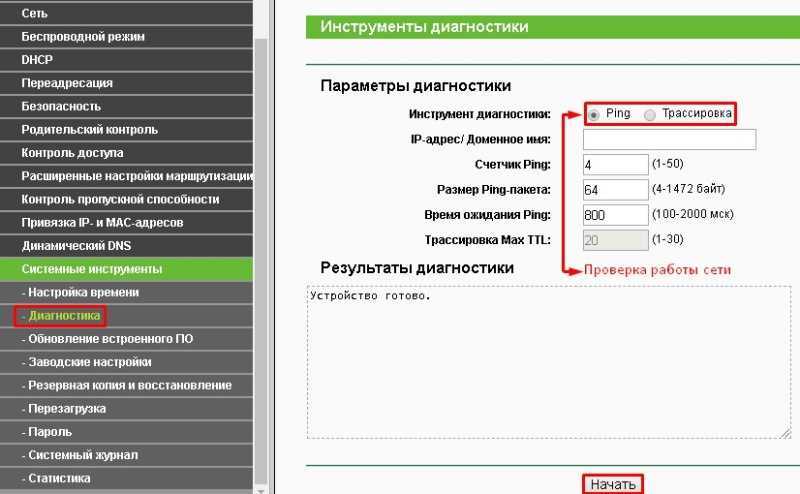800x494 pixels.
Task: Go to the DHCP section
Action: [x=126, y=60]
